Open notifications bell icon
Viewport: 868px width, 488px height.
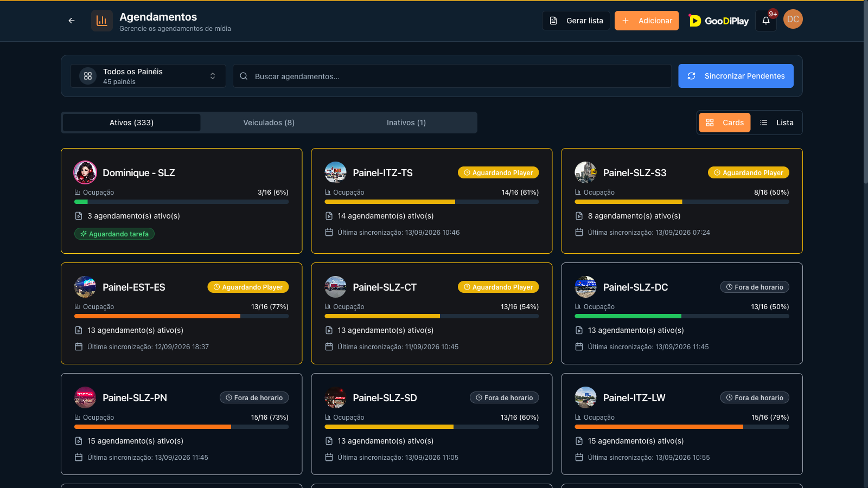click(x=766, y=21)
